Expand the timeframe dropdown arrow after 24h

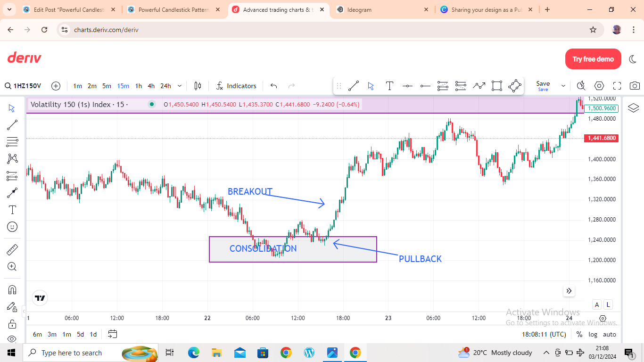pos(180,86)
